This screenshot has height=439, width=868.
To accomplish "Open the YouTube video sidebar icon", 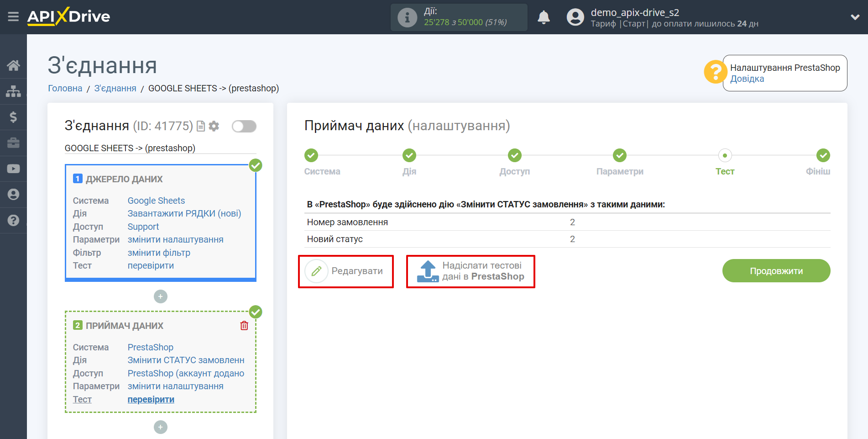I will coord(13,169).
